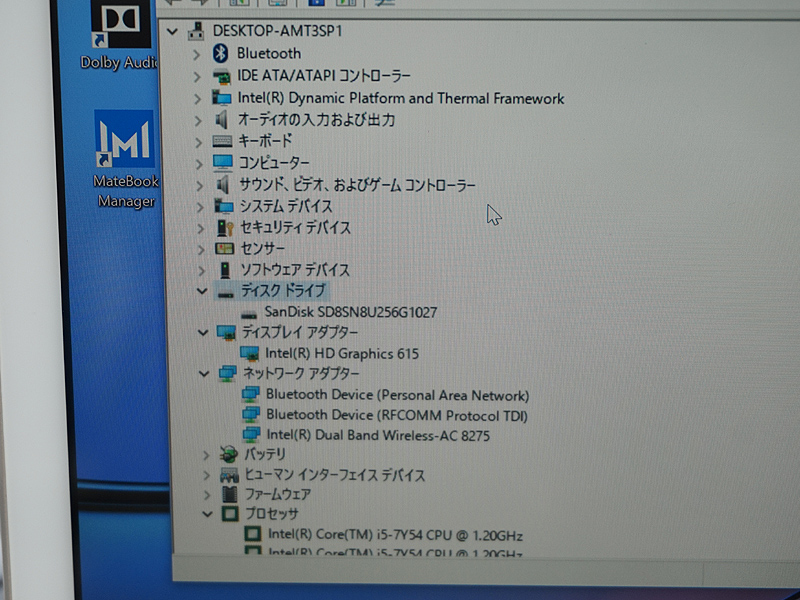
Task: Collapse the ディスク ドライブ category
Action: (x=202, y=291)
